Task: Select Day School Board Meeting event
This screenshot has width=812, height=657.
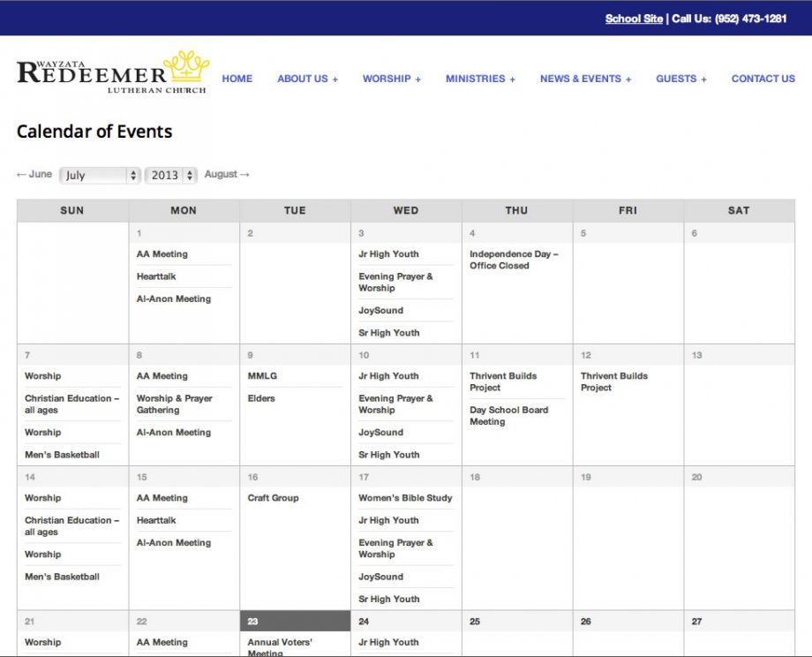Action: 508,416
